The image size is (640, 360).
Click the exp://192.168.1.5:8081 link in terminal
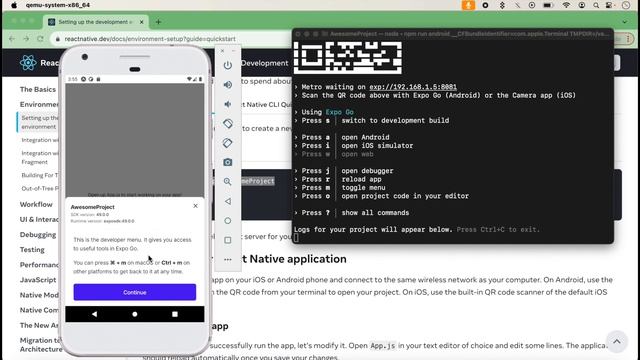[413, 87]
